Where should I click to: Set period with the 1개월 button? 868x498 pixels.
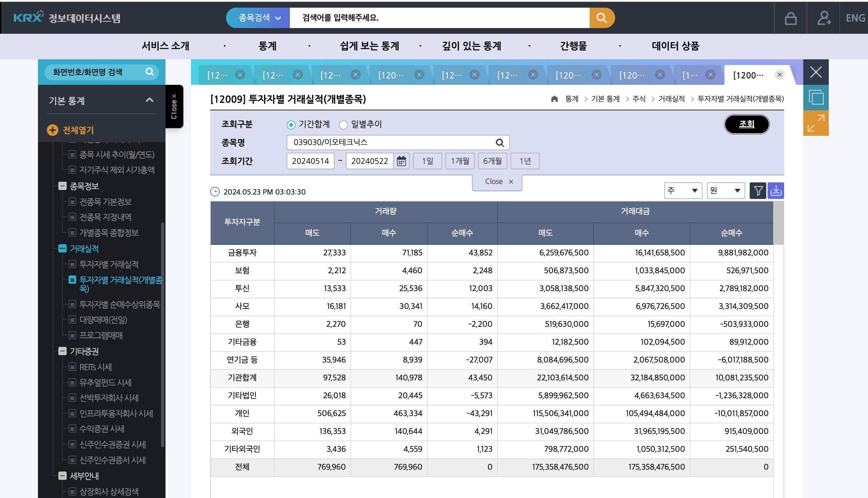460,161
